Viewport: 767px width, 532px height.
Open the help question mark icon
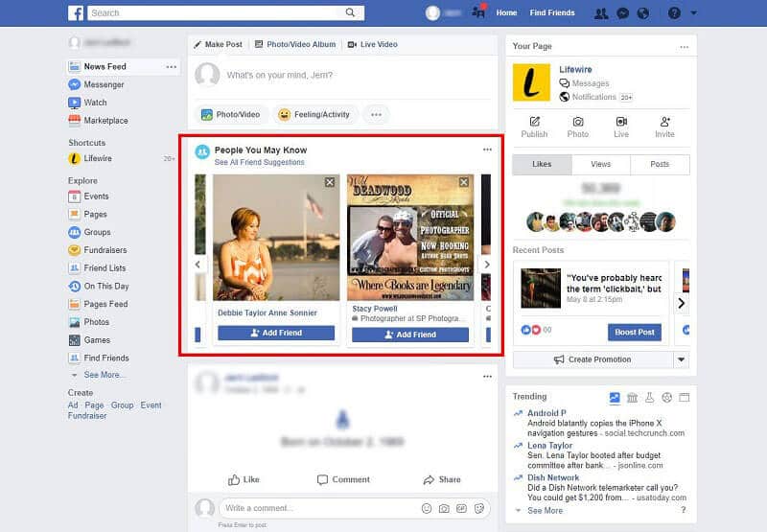(x=674, y=13)
